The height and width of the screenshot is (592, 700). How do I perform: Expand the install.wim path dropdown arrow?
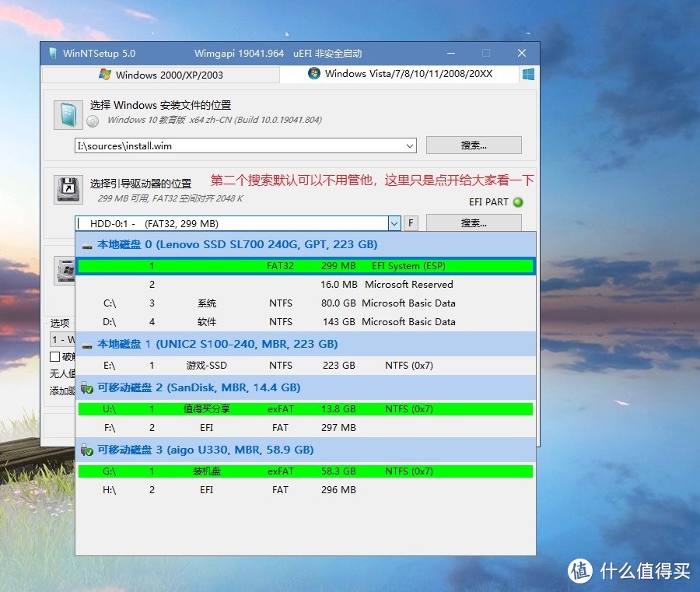click(409, 146)
